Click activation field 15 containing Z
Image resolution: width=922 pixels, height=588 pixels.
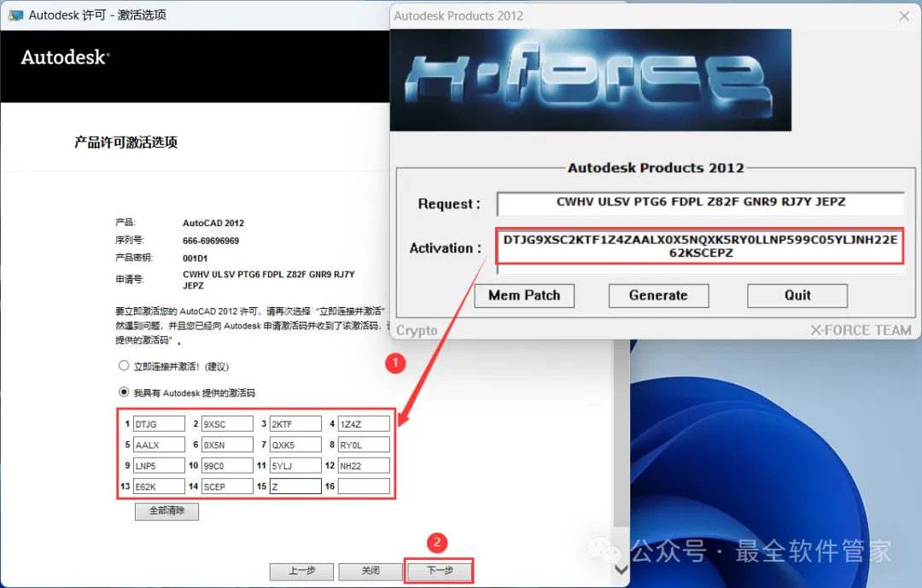click(295, 486)
